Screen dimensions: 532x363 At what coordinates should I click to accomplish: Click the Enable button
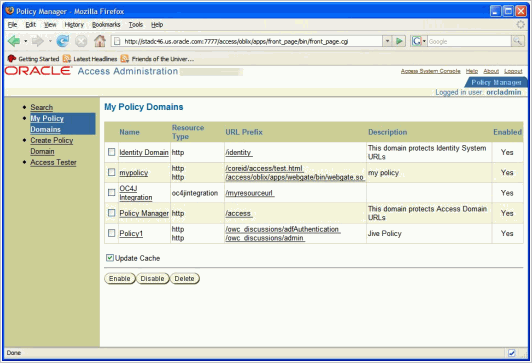point(119,279)
